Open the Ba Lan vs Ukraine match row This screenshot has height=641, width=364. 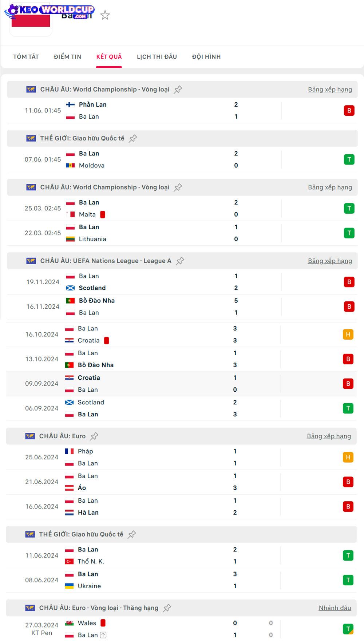181,580
